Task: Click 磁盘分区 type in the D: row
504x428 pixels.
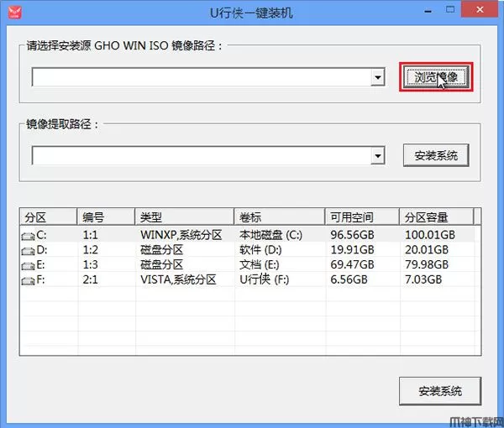Action: pyautogui.click(x=161, y=250)
